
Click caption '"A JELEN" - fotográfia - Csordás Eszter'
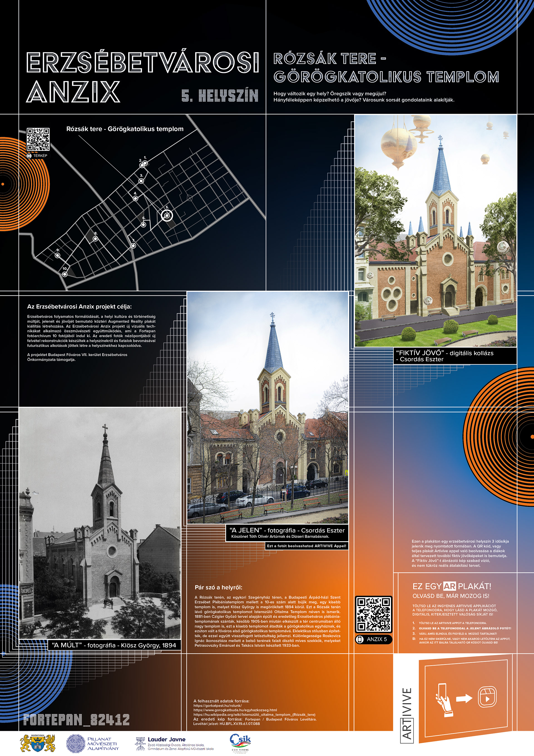click(x=287, y=530)
